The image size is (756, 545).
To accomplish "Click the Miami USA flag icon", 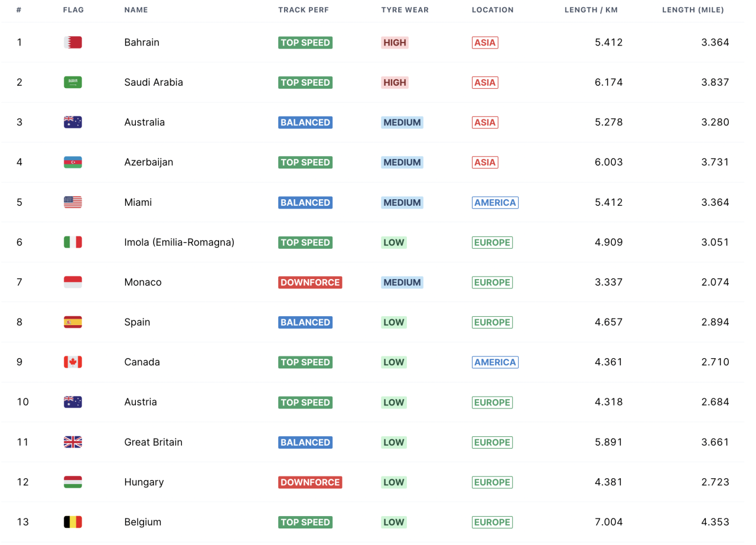I will (73, 202).
